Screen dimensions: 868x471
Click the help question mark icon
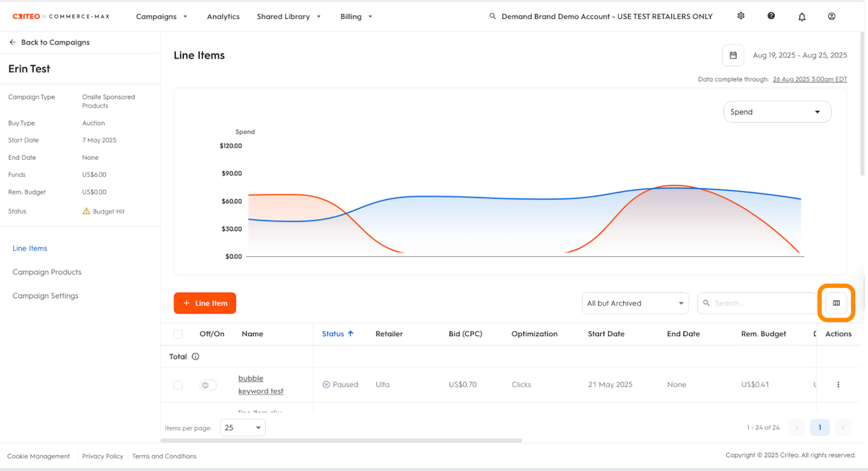pyautogui.click(x=771, y=16)
